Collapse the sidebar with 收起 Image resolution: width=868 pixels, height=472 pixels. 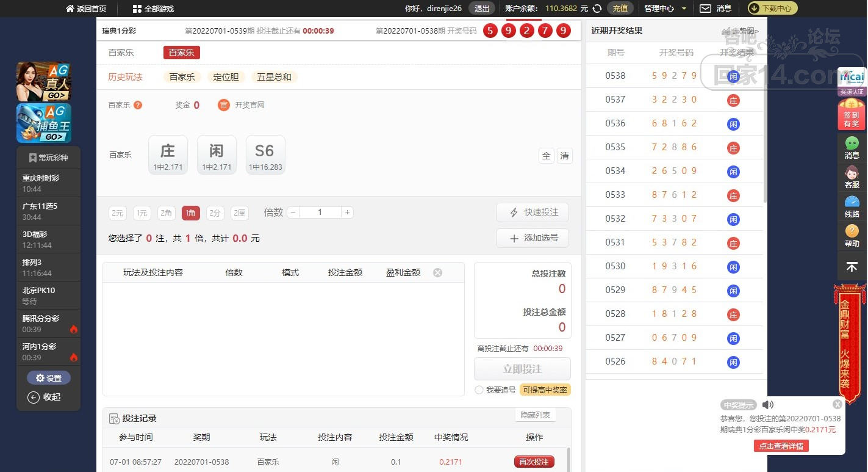point(45,397)
